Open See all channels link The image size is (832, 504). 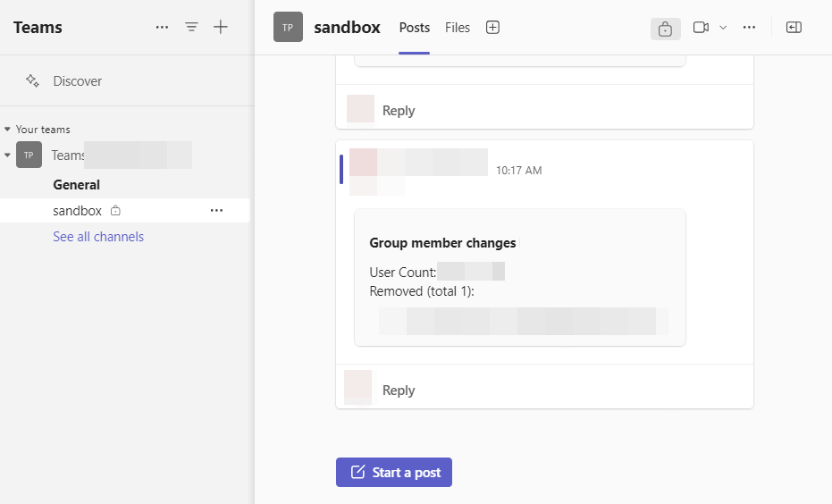point(98,237)
